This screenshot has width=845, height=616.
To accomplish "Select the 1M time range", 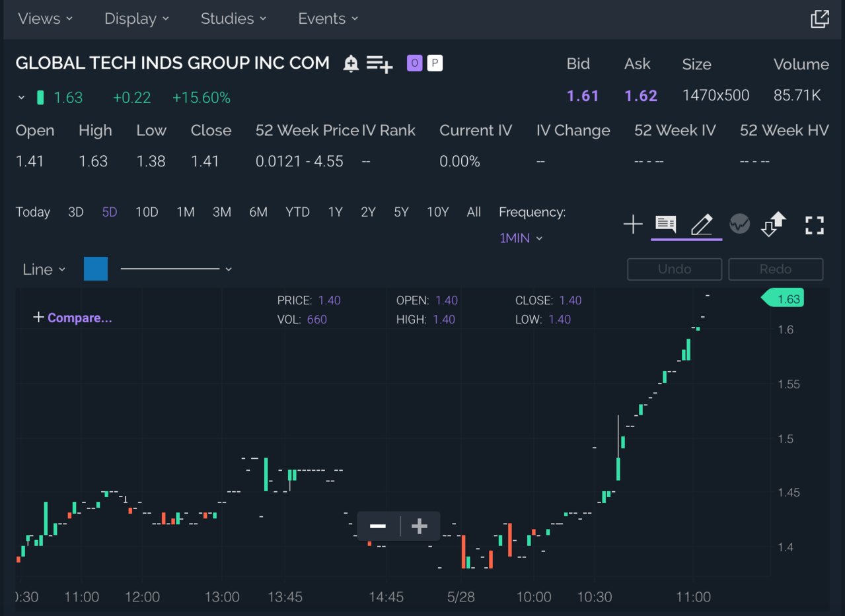I will (186, 212).
